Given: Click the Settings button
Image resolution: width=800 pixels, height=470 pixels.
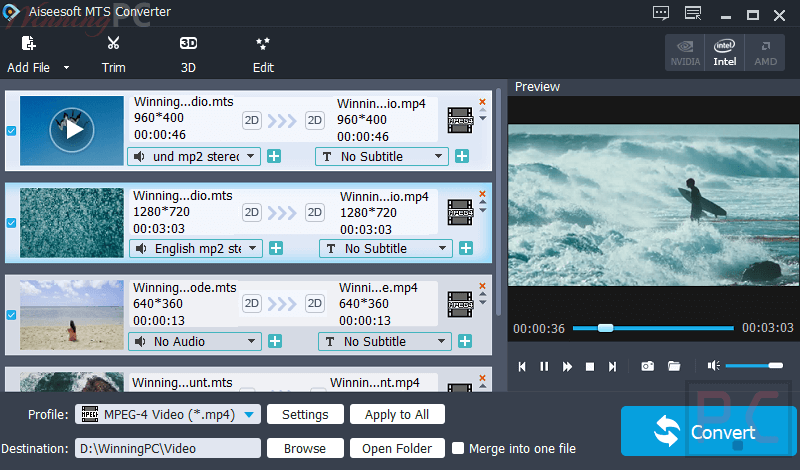Looking at the screenshot, I should point(305,414).
